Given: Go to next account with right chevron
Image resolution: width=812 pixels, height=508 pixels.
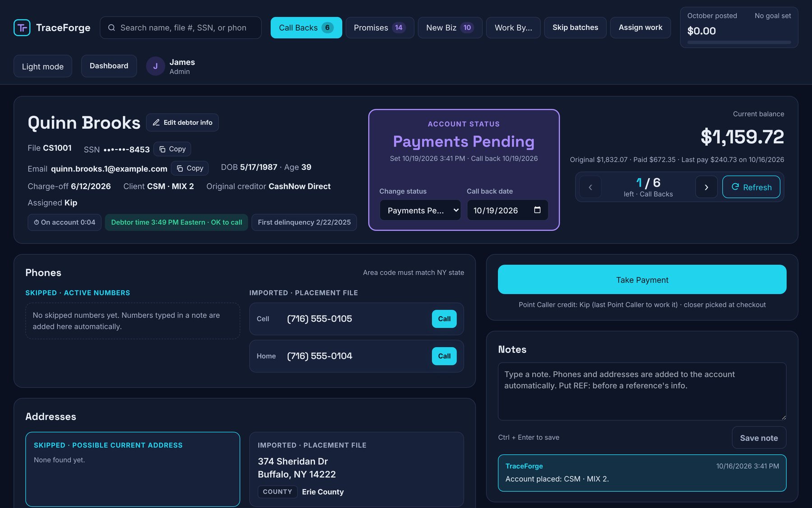Looking at the screenshot, I should click(706, 187).
